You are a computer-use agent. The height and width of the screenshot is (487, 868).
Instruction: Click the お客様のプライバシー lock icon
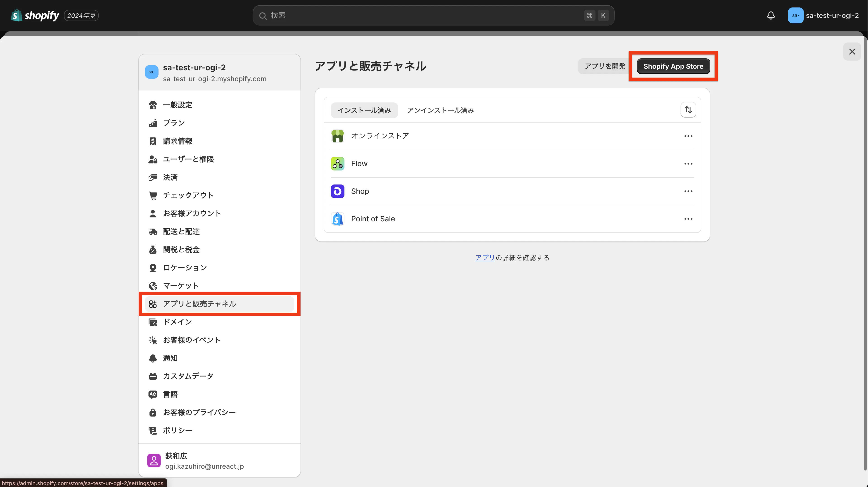(x=153, y=413)
